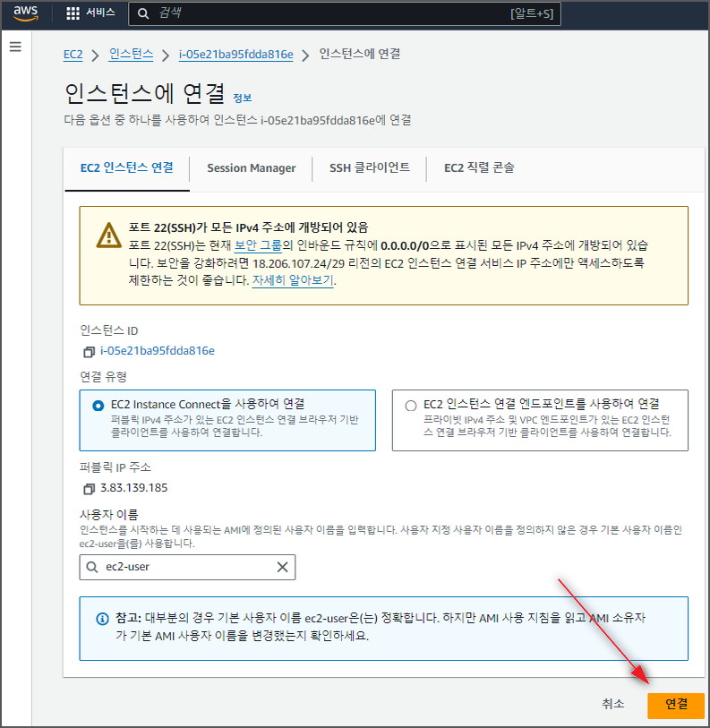
Task: Switch to EC2 인스턴스 연결 tab
Action: pos(127,167)
